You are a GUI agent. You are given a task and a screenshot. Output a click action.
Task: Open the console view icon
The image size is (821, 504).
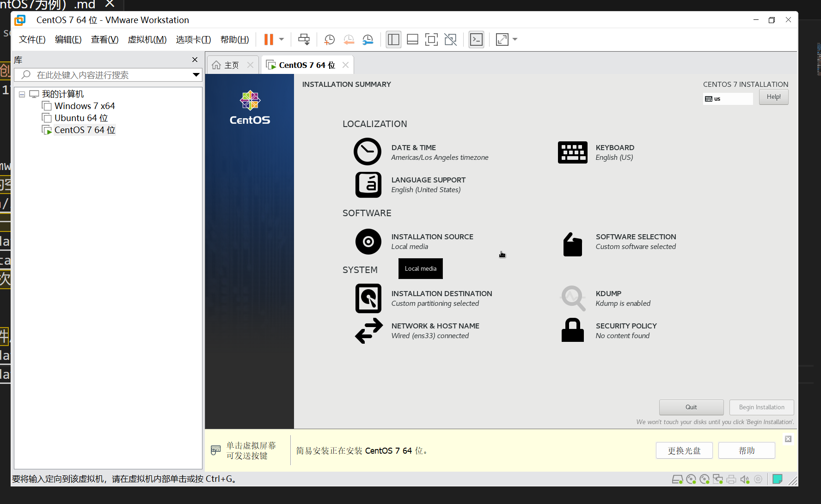tap(476, 40)
